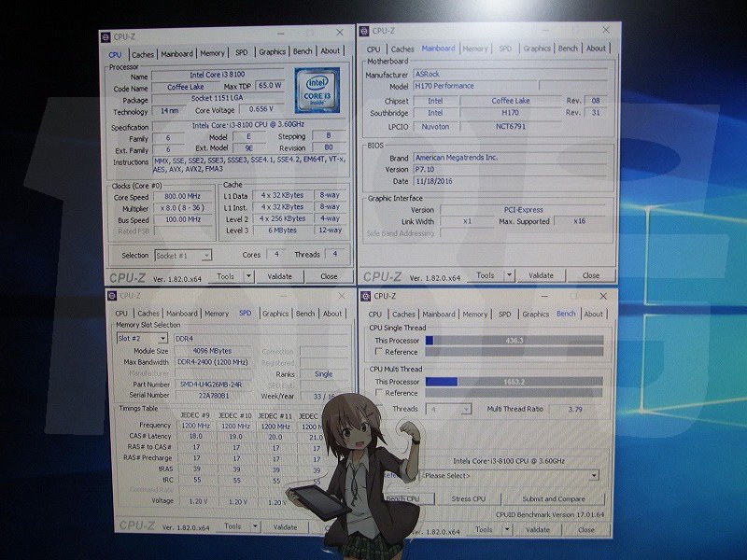Click the Single Thread This Processor score bar
Screen dimensions: 747x560
[x=514, y=340]
